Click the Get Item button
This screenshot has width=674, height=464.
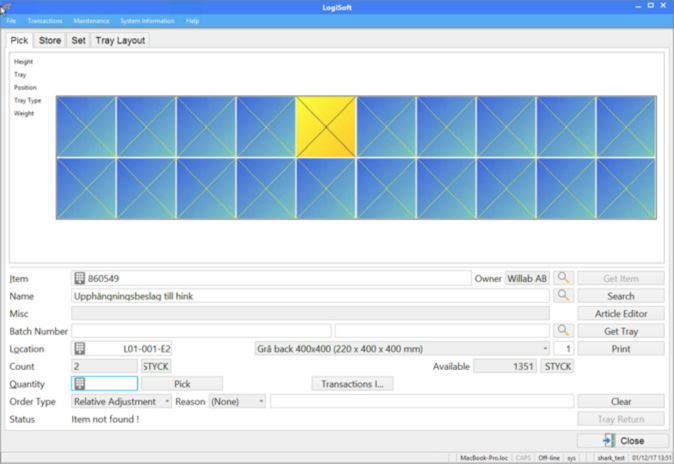[621, 278]
